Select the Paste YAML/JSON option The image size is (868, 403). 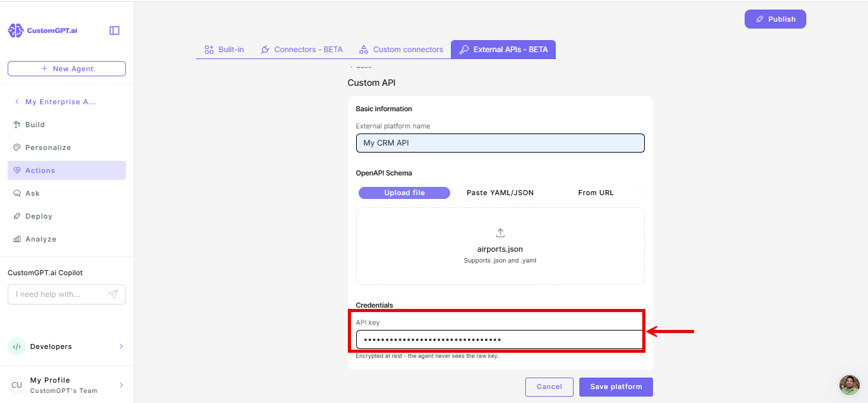500,193
